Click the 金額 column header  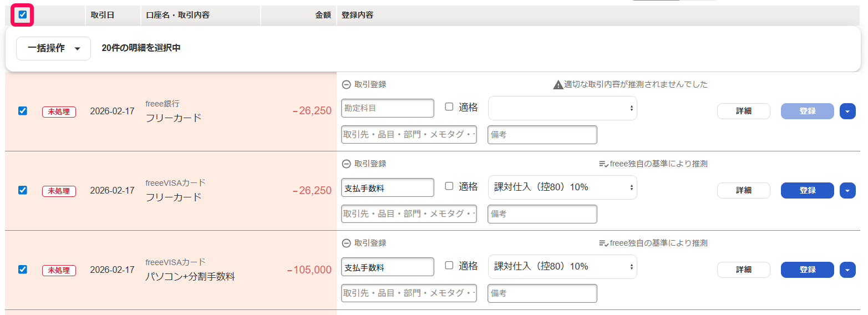coord(323,15)
